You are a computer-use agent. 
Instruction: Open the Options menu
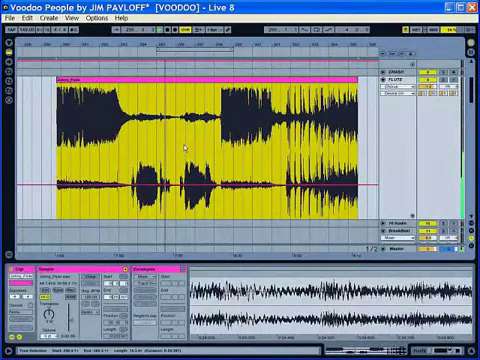[97, 18]
